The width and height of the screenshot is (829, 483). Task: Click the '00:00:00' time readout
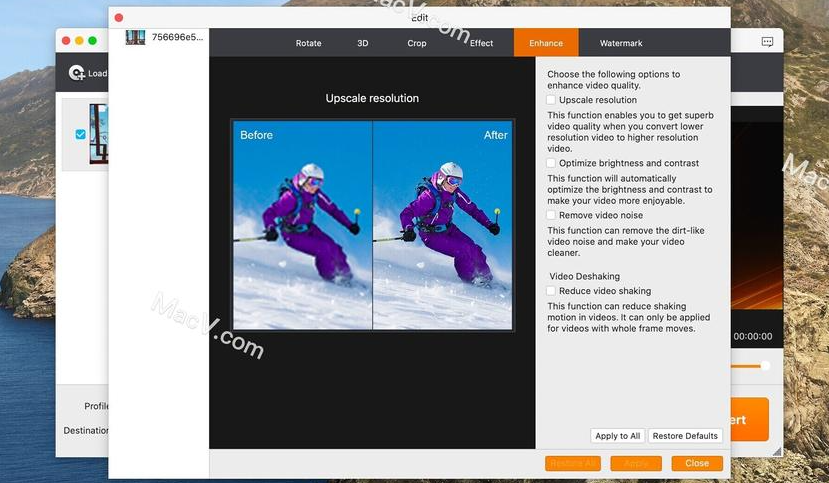pos(752,336)
